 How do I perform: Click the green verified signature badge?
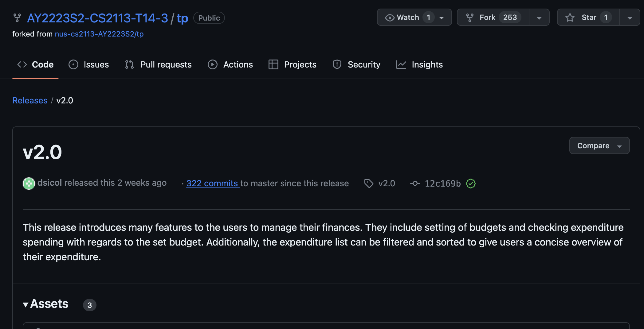(471, 184)
